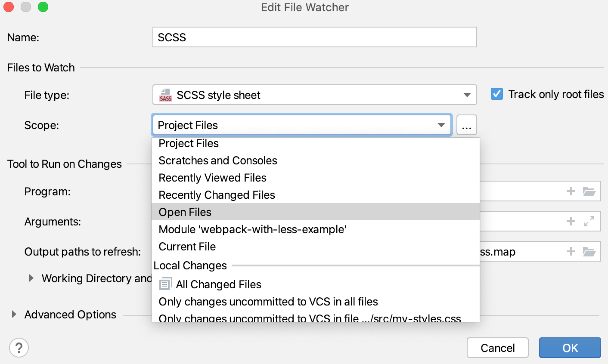Expand the Arguments editor via diagonal arrows icon
608x364 pixels.
point(589,221)
